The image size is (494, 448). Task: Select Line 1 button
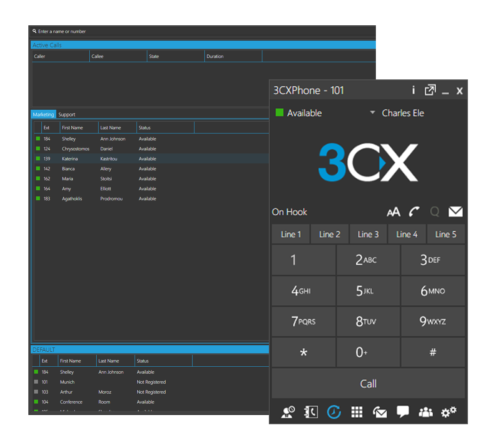coord(291,234)
